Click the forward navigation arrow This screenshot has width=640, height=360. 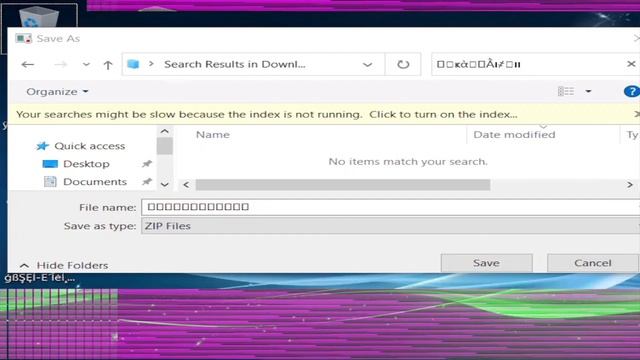click(x=60, y=64)
